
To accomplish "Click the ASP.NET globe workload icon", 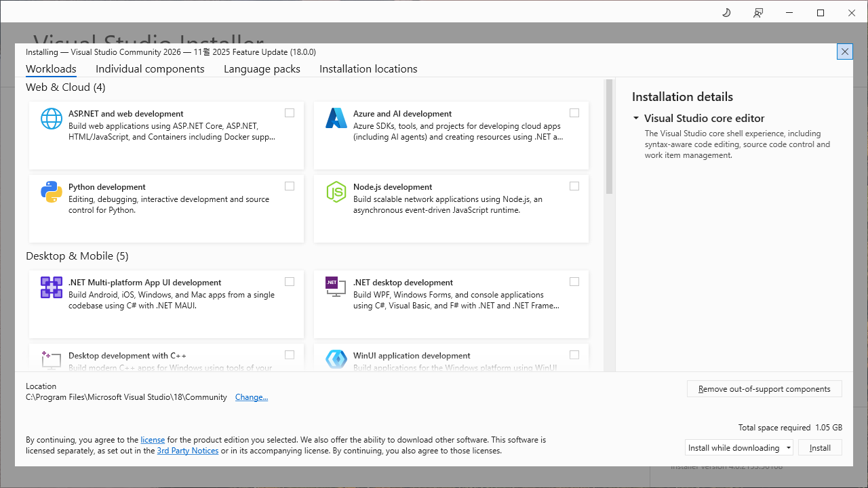I will [x=52, y=119].
